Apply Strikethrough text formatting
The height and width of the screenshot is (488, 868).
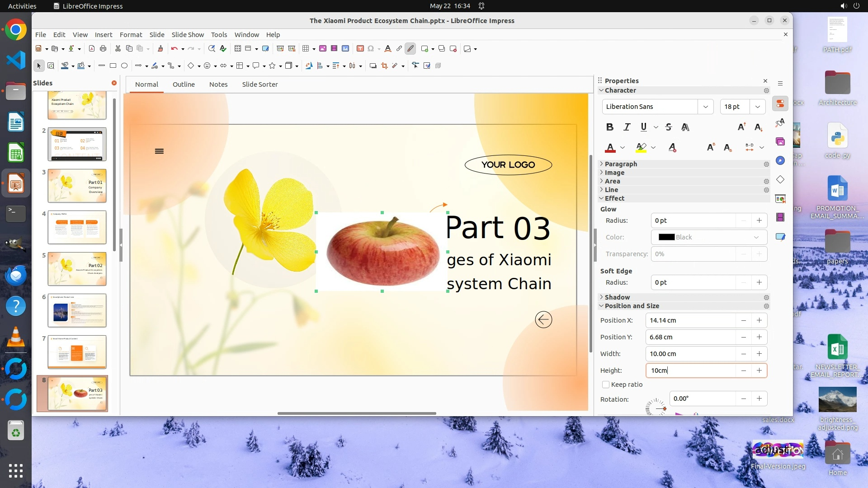click(x=669, y=127)
